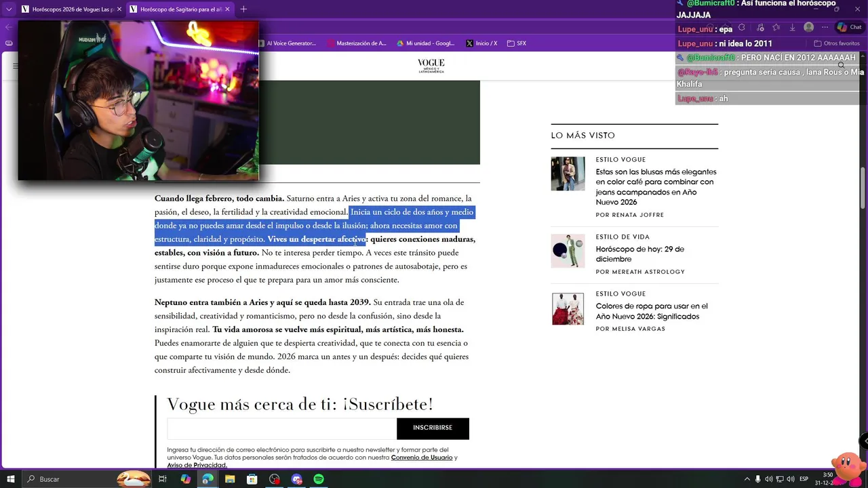Expand the SFX bookmarks folder
Viewport: 868px width, 488px height.
point(517,43)
